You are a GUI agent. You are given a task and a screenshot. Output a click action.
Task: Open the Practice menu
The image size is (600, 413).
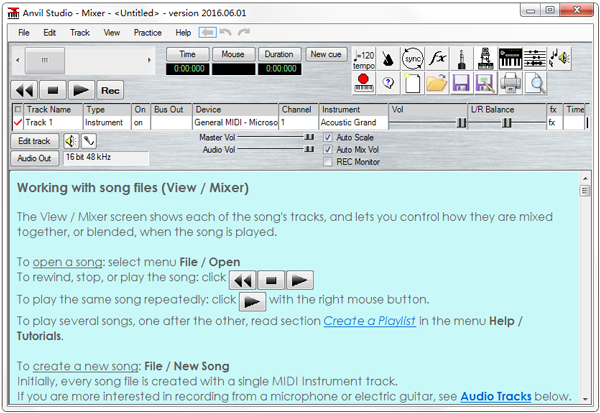147,33
